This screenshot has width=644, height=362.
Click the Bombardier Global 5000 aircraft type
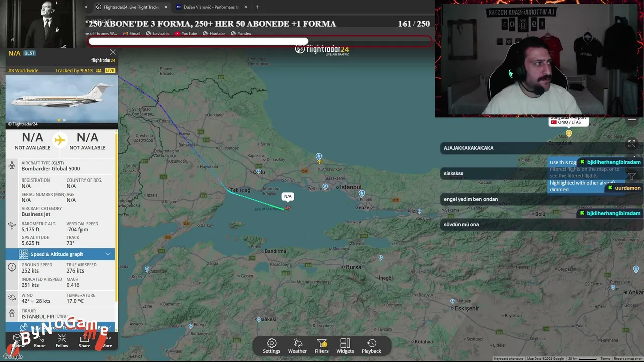click(51, 169)
